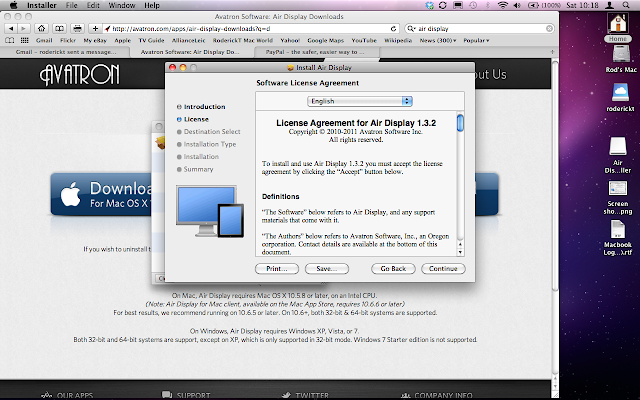Open the My eBay bookmark
This screenshot has height=400, width=640.
point(95,40)
